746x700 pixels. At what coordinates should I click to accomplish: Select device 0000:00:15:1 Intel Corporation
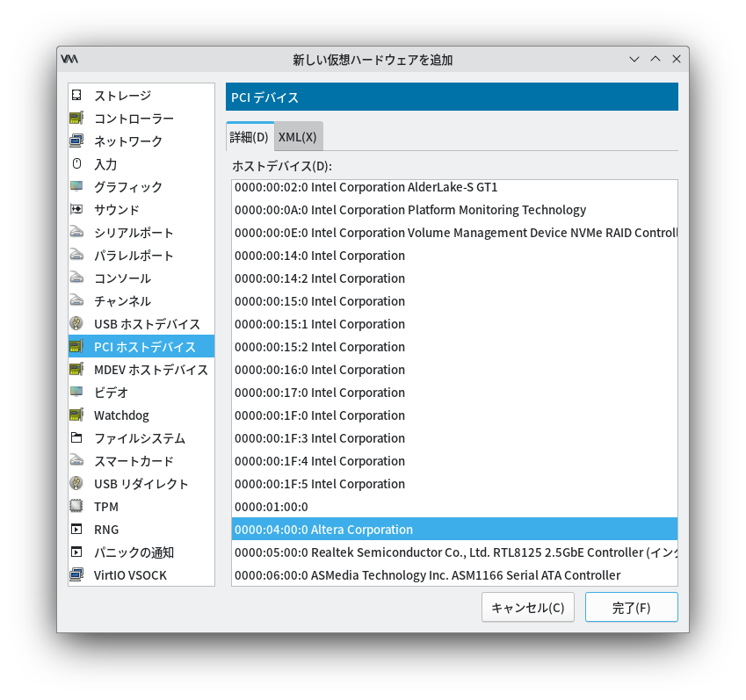[454, 324]
